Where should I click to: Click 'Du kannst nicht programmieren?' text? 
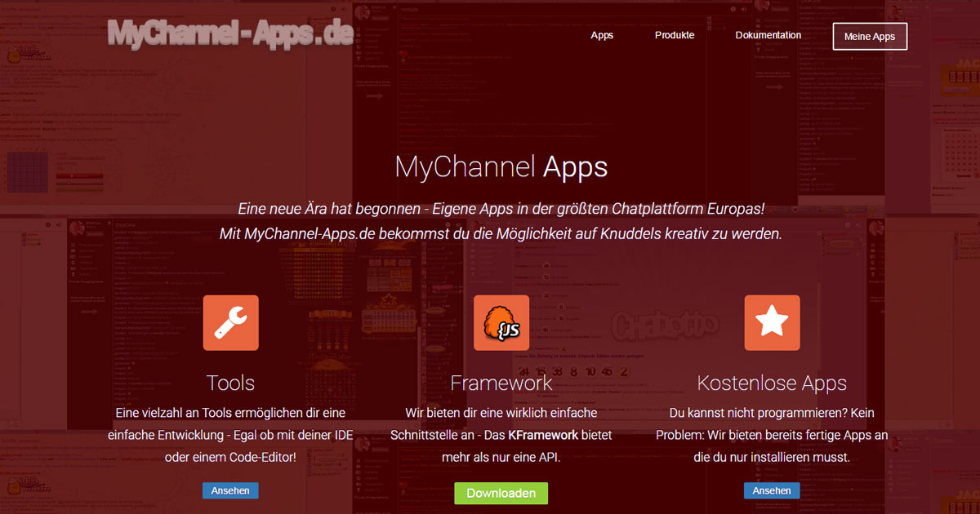pyautogui.click(x=772, y=436)
